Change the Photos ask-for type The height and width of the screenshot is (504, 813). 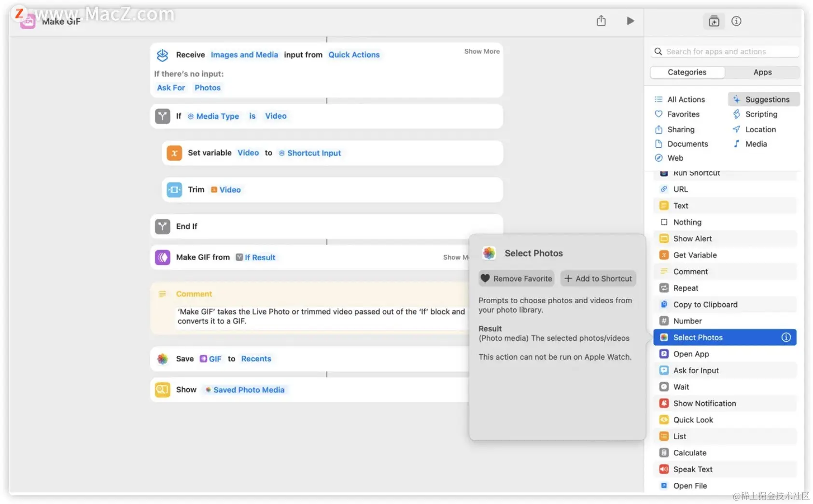coord(208,88)
